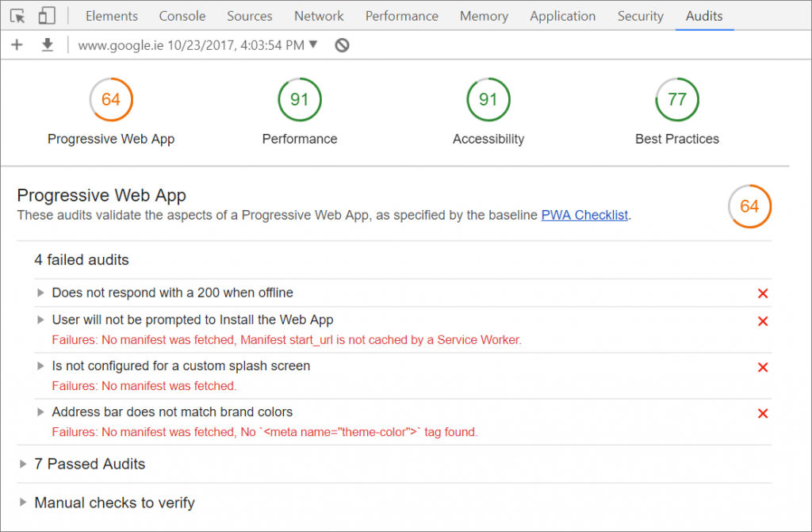Click the section score circle 64 beside the heading
812x532 pixels.
(749, 206)
